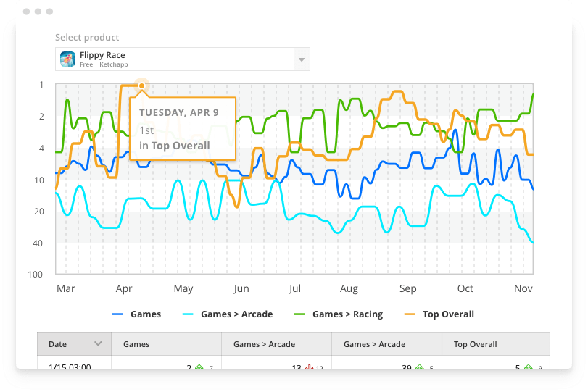Toggle the Games > Racing legend entry
The width and height of the screenshot is (588, 392).
click(339, 314)
